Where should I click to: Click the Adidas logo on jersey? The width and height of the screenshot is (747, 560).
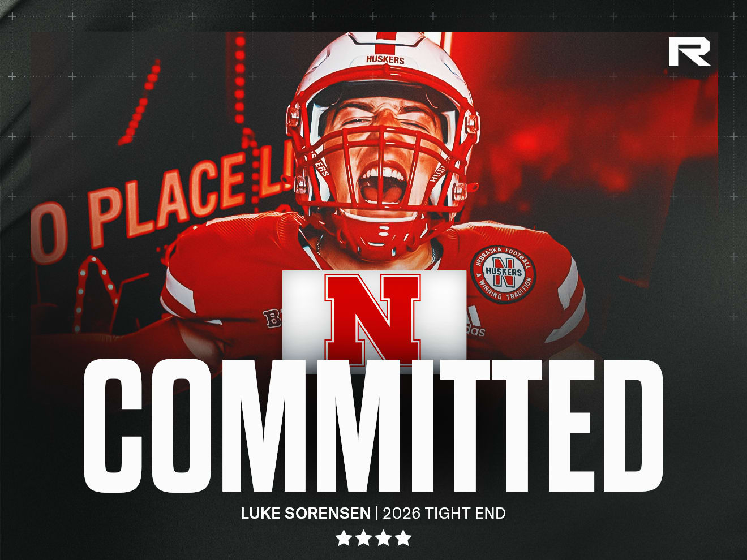[x=476, y=324]
